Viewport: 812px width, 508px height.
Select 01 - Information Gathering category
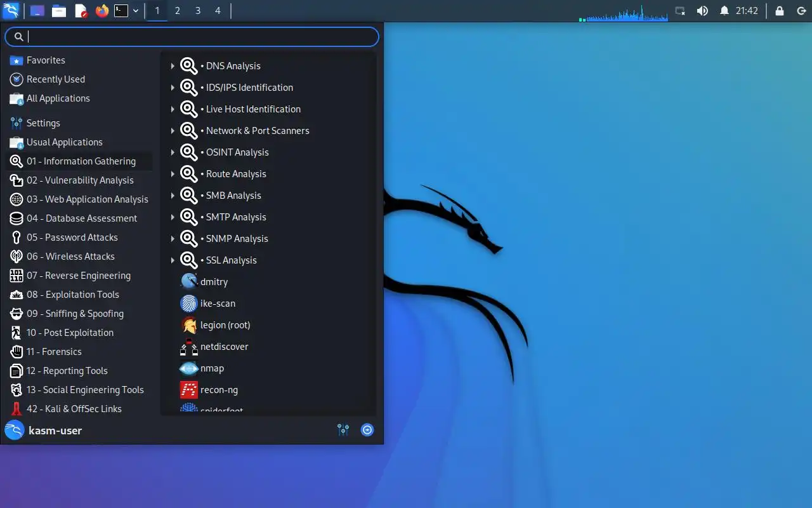(x=79, y=161)
